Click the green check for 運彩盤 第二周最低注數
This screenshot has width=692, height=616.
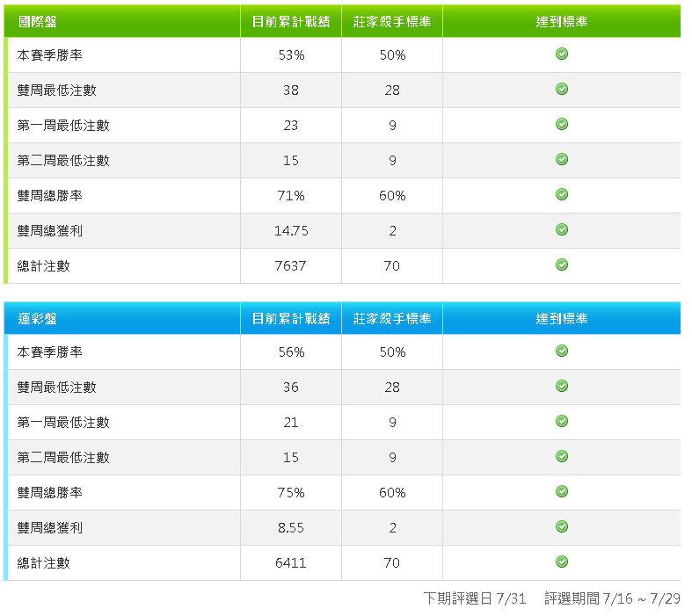[561, 456]
